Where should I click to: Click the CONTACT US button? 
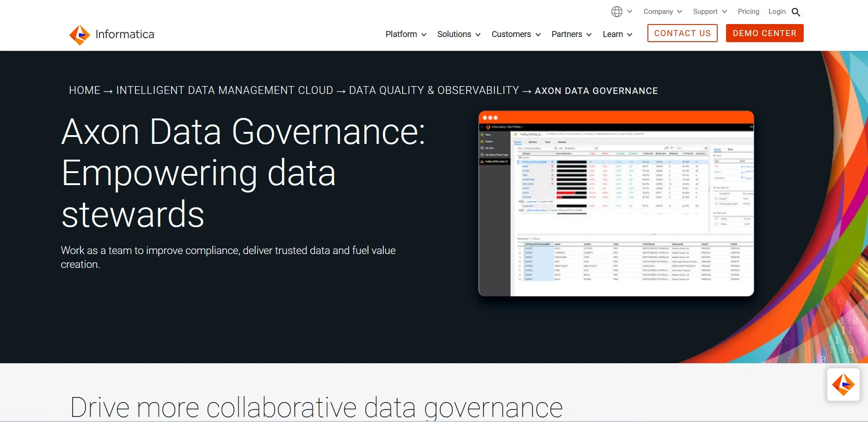coord(682,33)
